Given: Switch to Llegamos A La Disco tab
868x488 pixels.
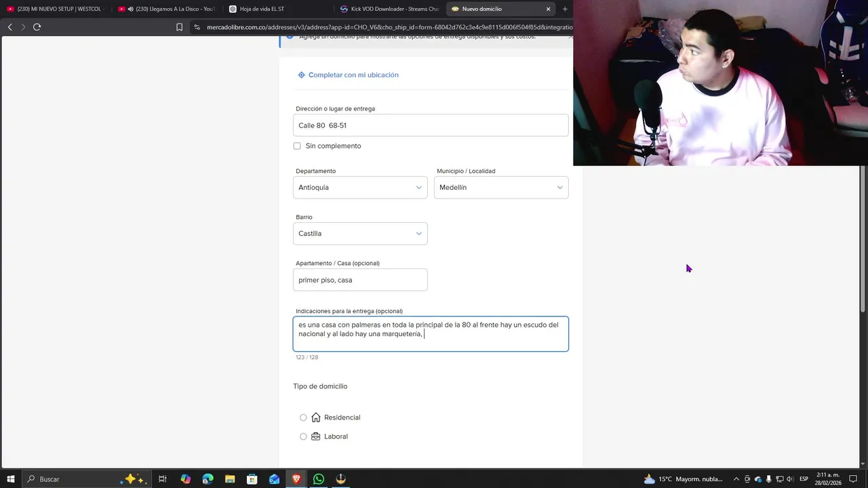Looking at the screenshot, I should (x=167, y=9).
